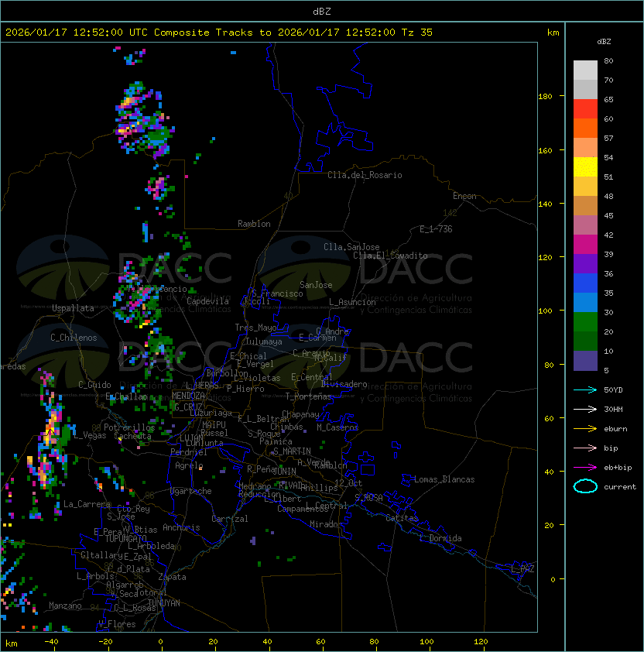
Task: Click the S_MARTIN label on map
Action: tap(293, 451)
